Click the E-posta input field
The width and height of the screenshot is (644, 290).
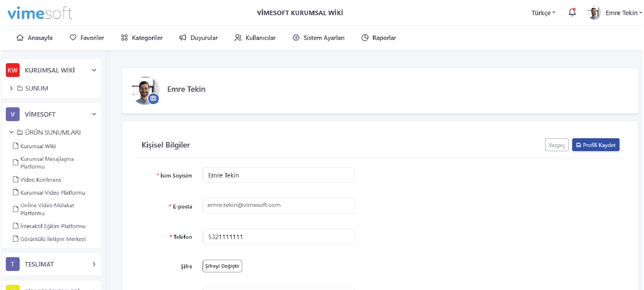pyautogui.click(x=279, y=206)
